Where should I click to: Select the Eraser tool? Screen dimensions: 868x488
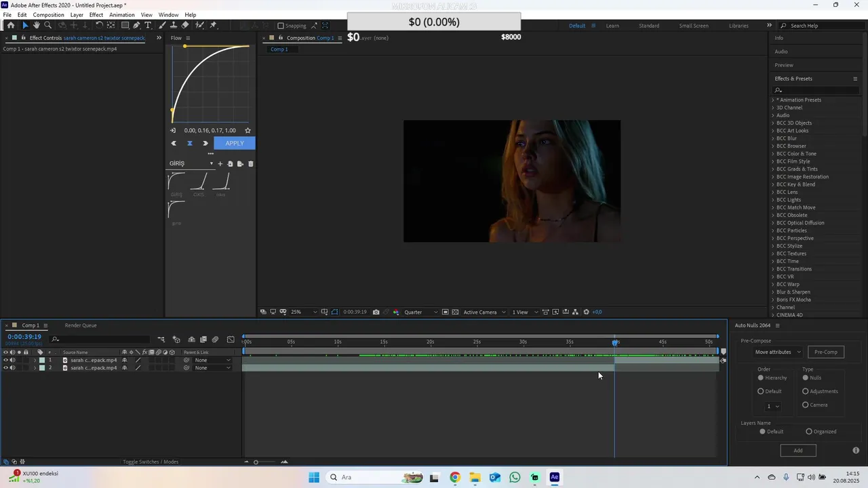(x=185, y=25)
